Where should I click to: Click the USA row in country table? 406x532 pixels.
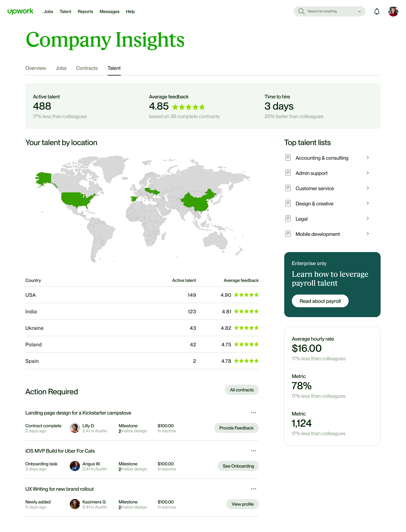tap(142, 295)
